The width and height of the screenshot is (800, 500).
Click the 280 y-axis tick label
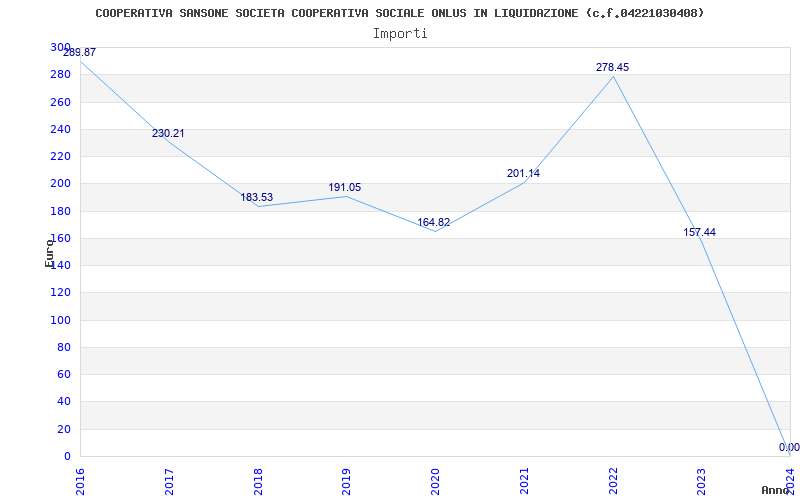(60, 75)
